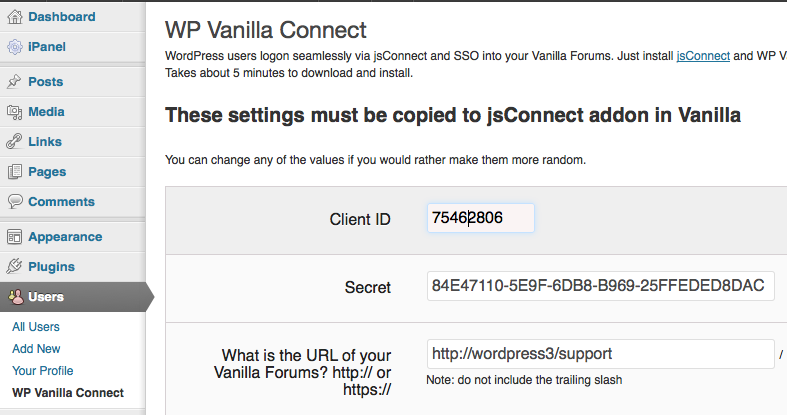Click the Posts pushpin icon
Viewport: 787px width, 415px height.
coord(14,82)
